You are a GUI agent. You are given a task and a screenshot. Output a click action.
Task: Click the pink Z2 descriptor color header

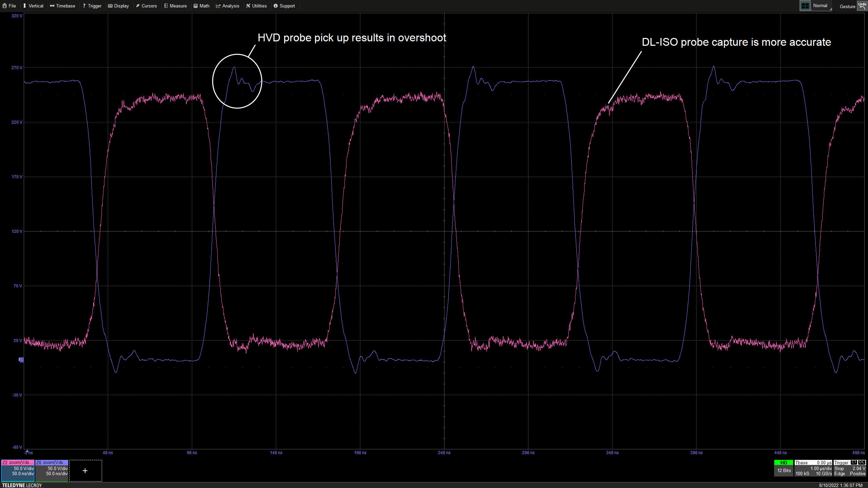point(18,463)
